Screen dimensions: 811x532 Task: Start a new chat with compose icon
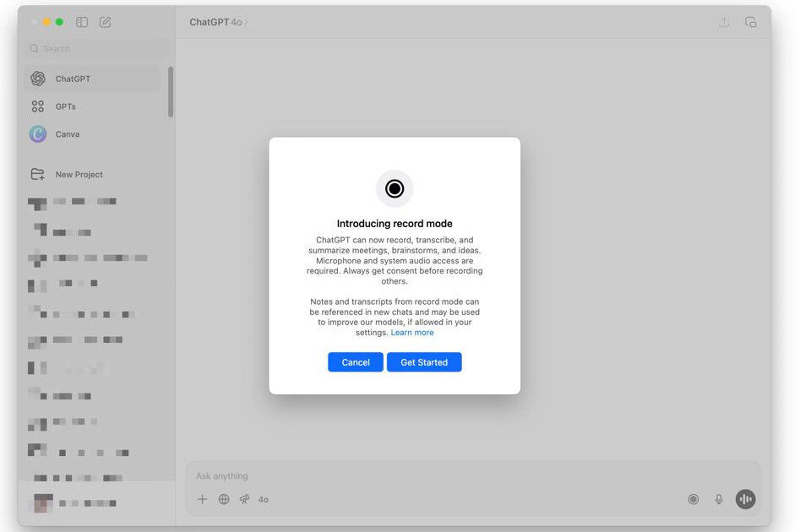click(105, 22)
